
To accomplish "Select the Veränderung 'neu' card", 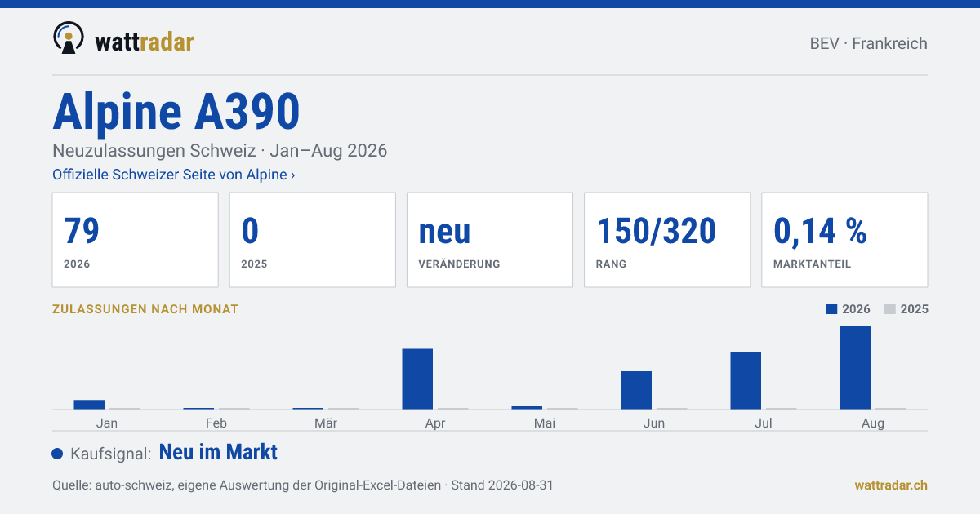I will pyautogui.click(x=490, y=240).
